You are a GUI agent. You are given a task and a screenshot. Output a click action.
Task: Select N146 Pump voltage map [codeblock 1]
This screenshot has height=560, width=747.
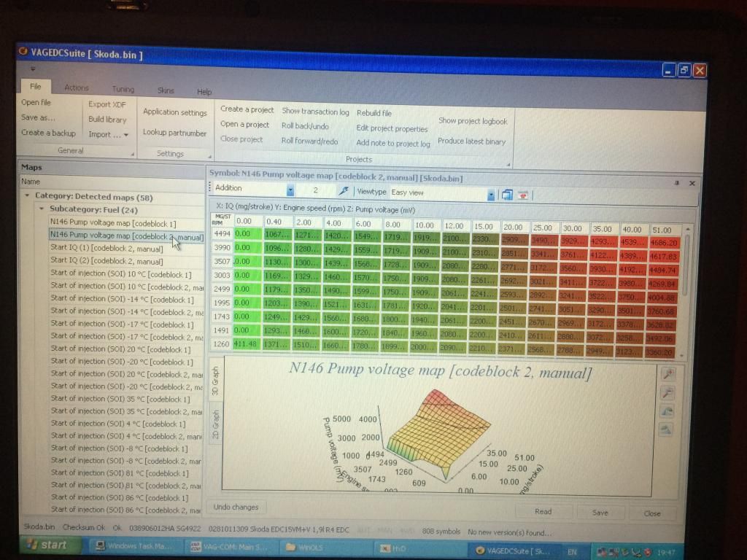pos(113,223)
